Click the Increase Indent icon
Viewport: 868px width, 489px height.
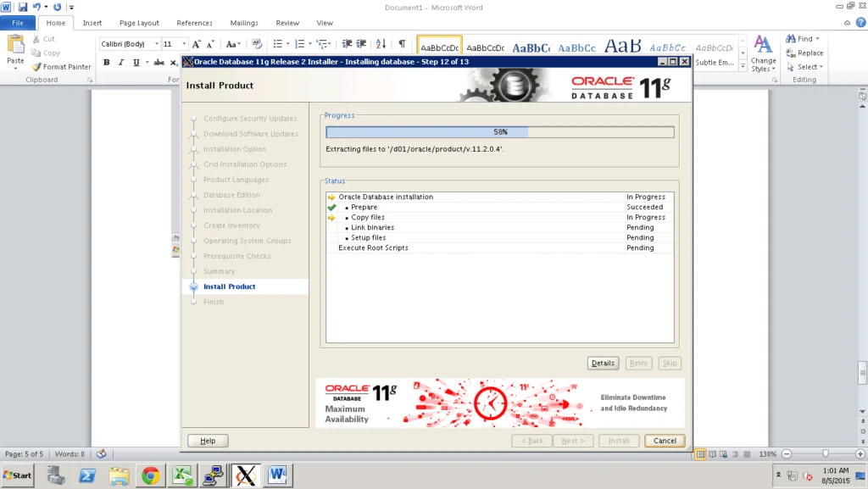pyautogui.click(x=361, y=44)
